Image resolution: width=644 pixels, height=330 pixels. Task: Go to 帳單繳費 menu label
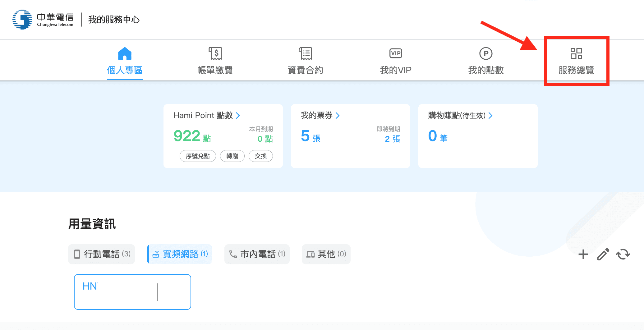215,70
